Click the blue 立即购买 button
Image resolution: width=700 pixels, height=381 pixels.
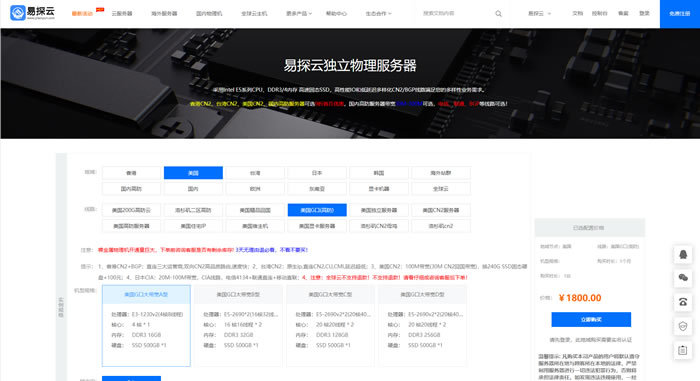click(x=591, y=319)
